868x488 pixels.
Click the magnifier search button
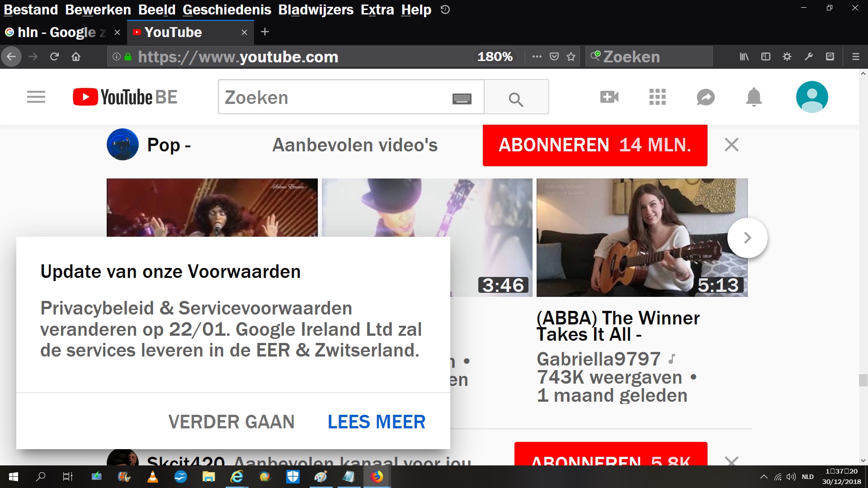point(516,99)
